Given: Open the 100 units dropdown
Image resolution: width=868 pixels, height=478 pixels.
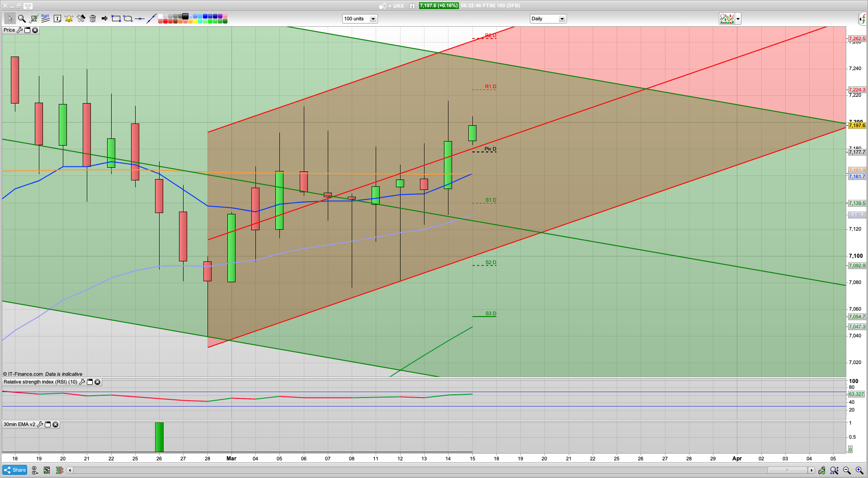Looking at the screenshot, I should pyautogui.click(x=373, y=19).
